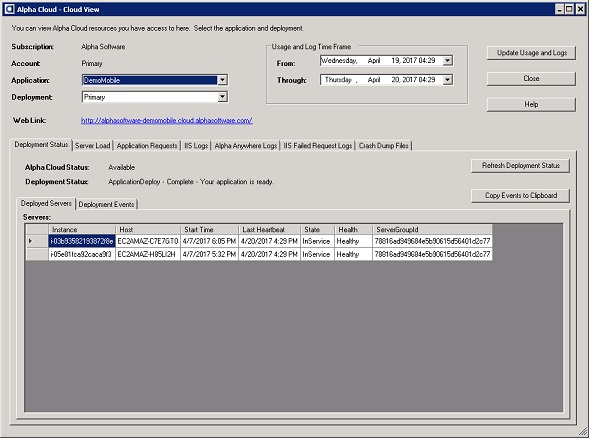This screenshot has width=589, height=438.
Task: Open Help
Action: point(531,104)
